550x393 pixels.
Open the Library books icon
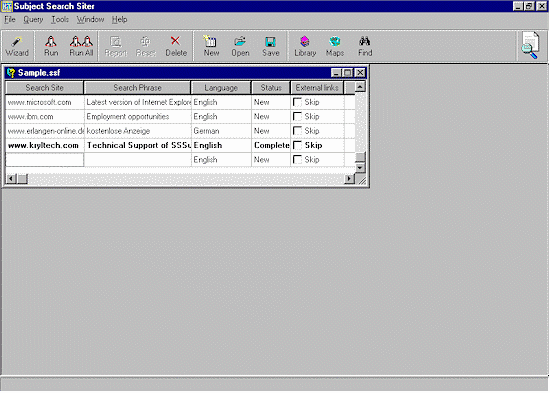point(305,46)
